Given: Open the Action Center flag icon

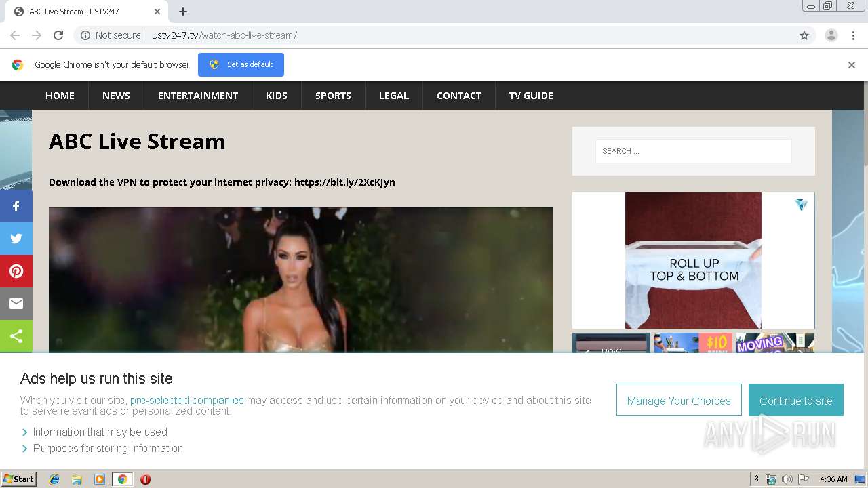Looking at the screenshot, I should coord(804,479).
